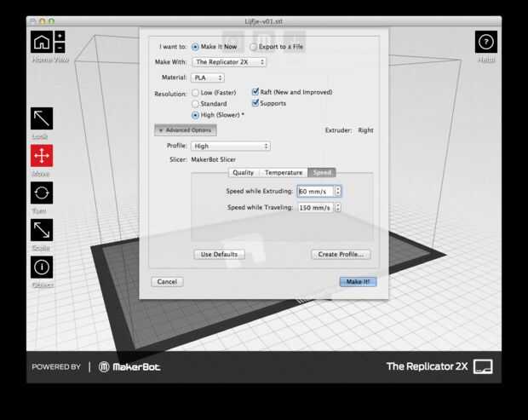
Task: Zoom in with the plus button
Action: coord(60,36)
